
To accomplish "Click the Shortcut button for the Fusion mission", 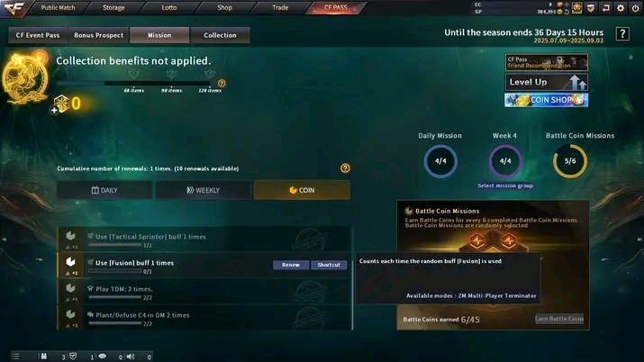I will click(x=329, y=265).
